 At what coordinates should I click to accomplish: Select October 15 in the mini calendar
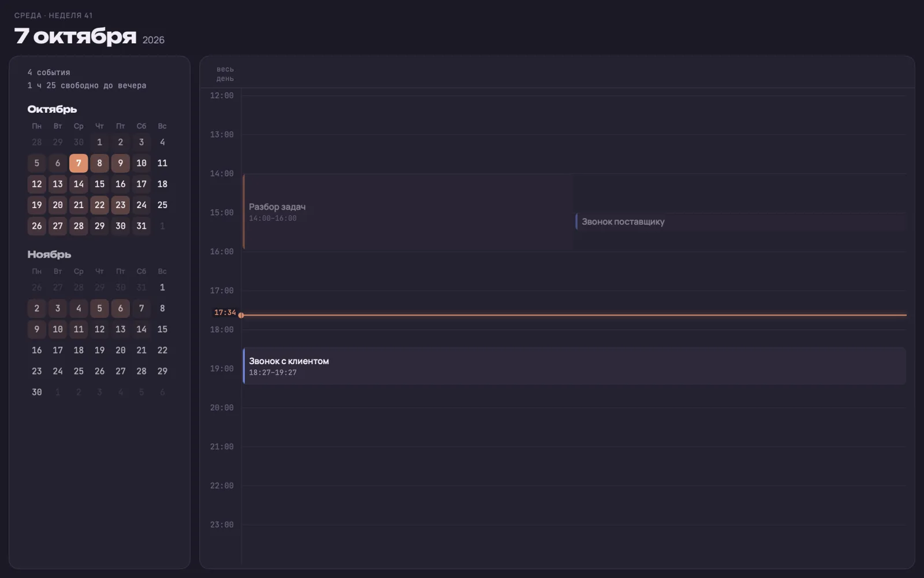pyautogui.click(x=99, y=184)
